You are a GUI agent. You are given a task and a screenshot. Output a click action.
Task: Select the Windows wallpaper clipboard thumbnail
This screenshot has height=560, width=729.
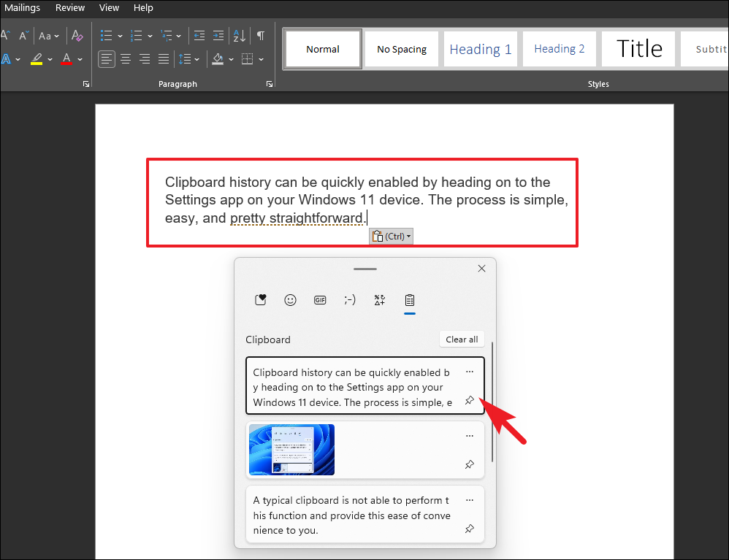click(291, 449)
